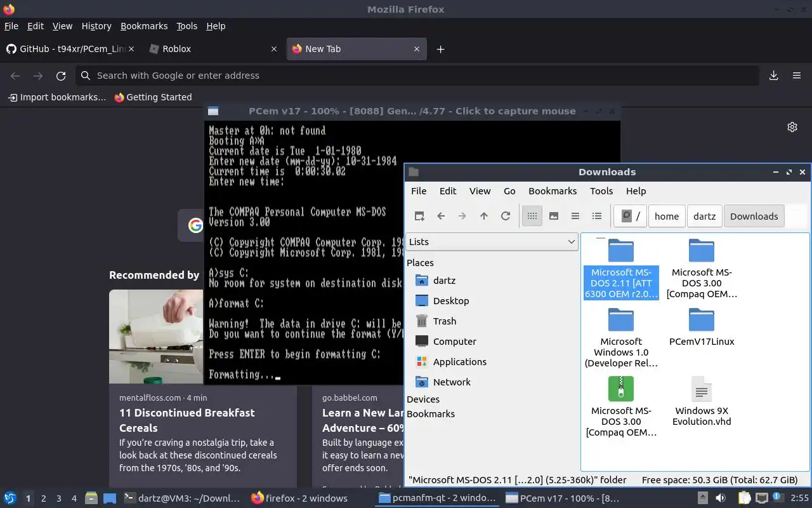Switch to thumbnail view mode
812x508 pixels.
click(554, 216)
